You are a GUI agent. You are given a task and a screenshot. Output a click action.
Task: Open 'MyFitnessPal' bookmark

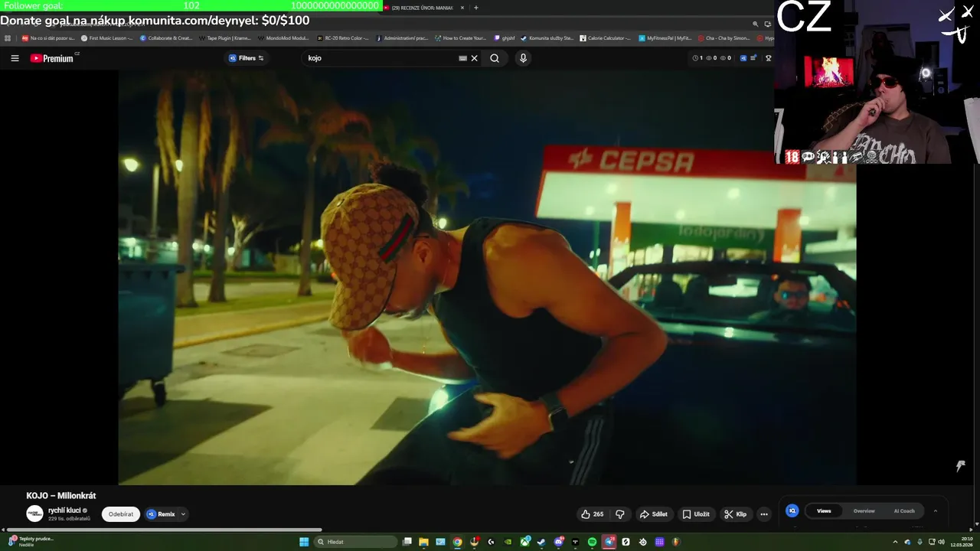point(665,37)
